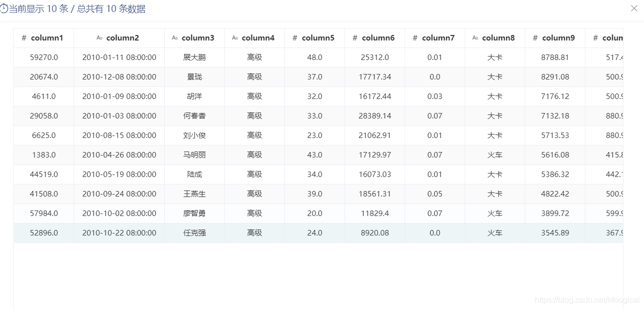Click the text type icon of column4
Image resolution: width=644 pixels, height=309 pixels.
point(235,38)
